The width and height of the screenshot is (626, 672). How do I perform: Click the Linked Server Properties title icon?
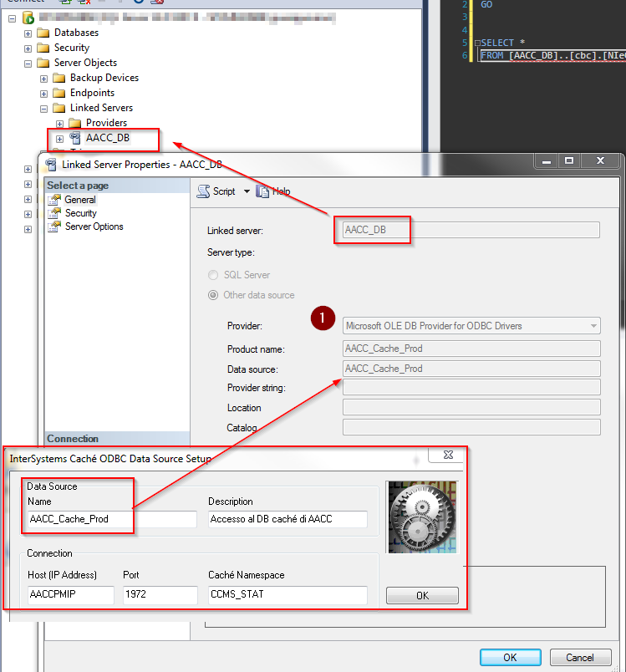click(51, 165)
